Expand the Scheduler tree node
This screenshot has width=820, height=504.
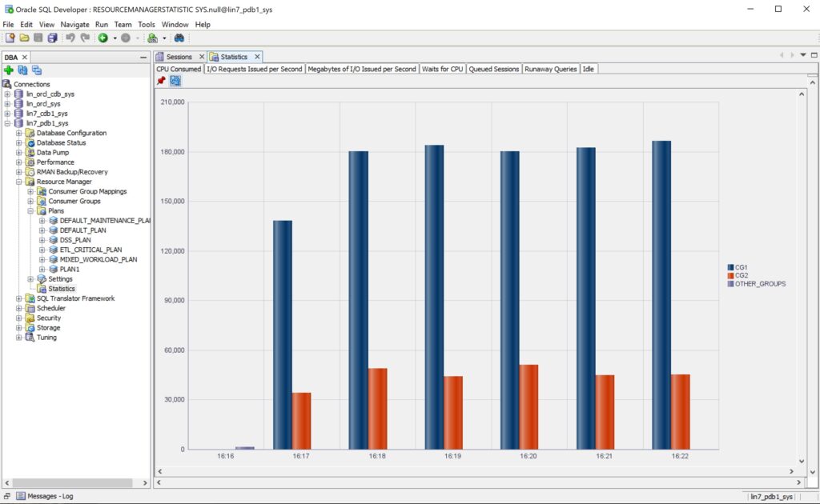click(x=19, y=308)
